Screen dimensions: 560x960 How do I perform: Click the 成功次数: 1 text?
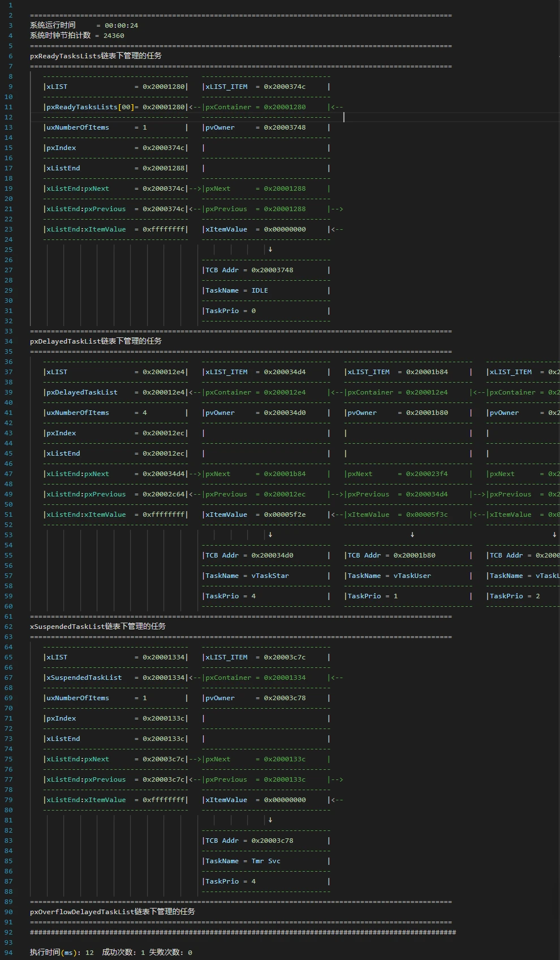[123, 953]
